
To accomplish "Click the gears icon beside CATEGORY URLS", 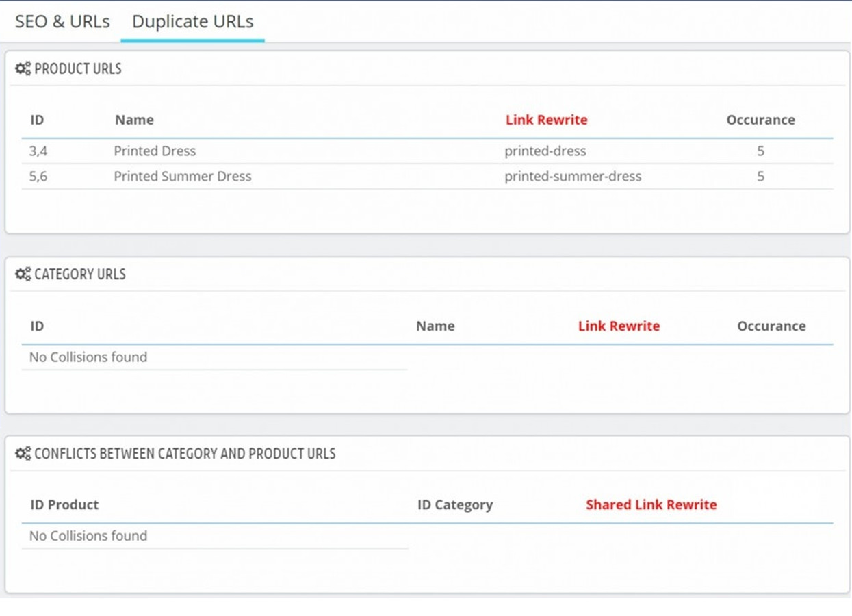I will click(x=23, y=274).
